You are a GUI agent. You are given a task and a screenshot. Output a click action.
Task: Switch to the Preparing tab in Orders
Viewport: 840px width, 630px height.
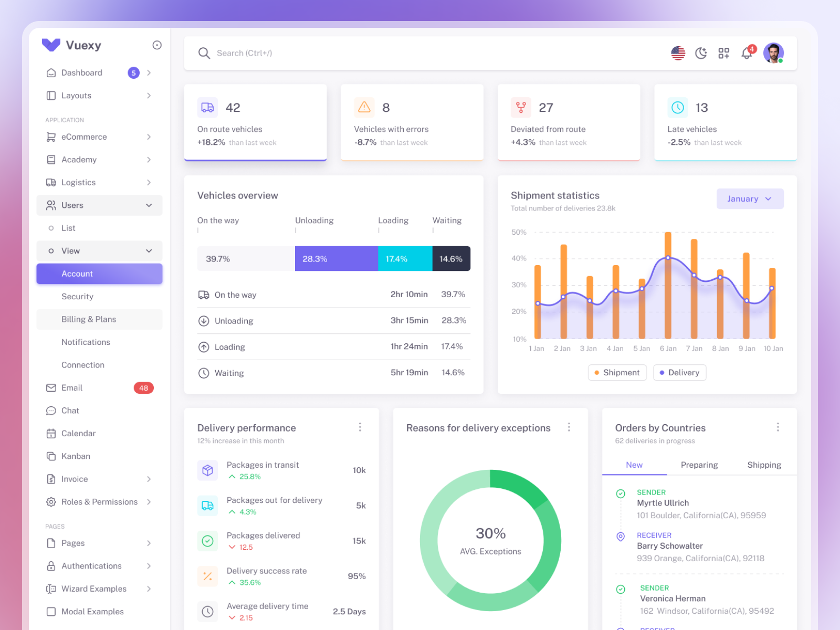pos(699,465)
